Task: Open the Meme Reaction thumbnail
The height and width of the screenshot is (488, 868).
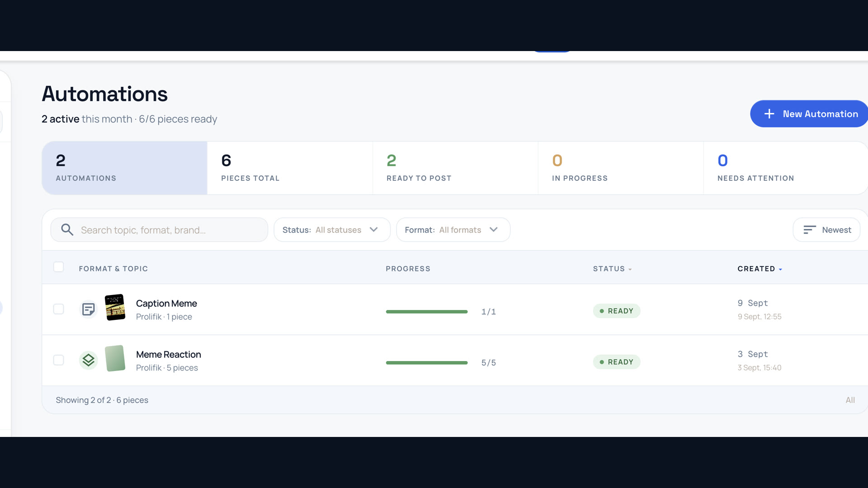Action: point(115,358)
